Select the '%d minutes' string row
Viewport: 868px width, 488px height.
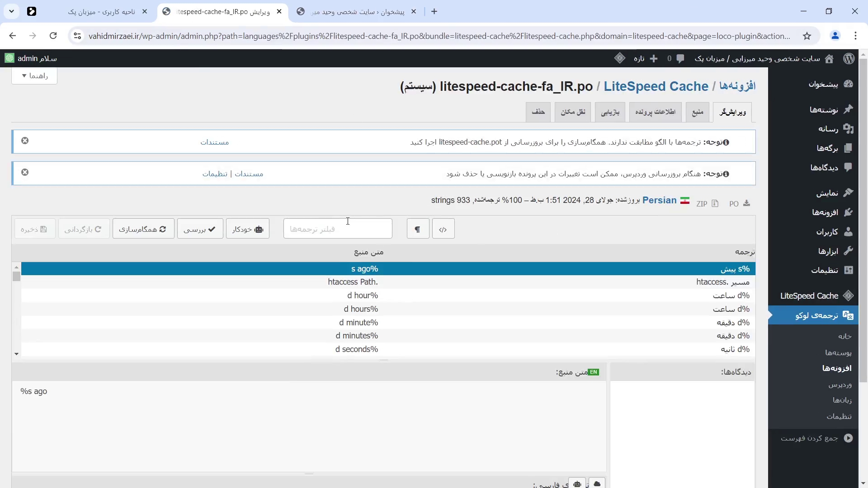(x=388, y=336)
